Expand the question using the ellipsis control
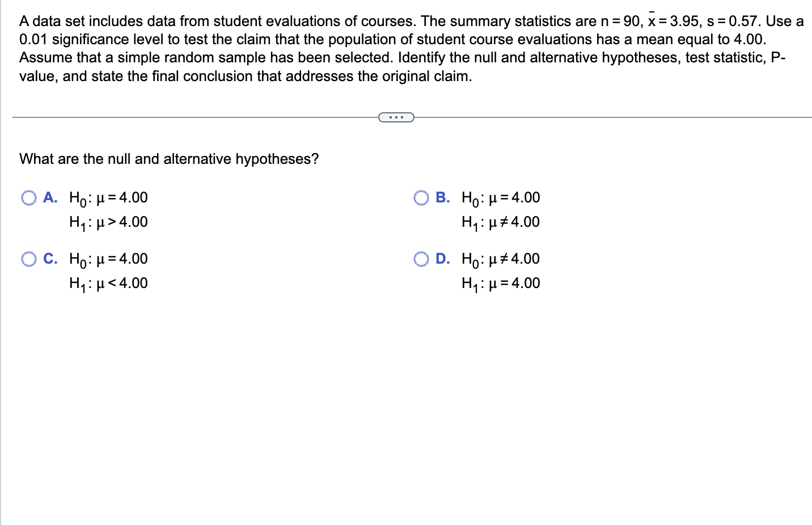The height and width of the screenshot is (525, 812). pyautogui.click(x=396, y=117)
